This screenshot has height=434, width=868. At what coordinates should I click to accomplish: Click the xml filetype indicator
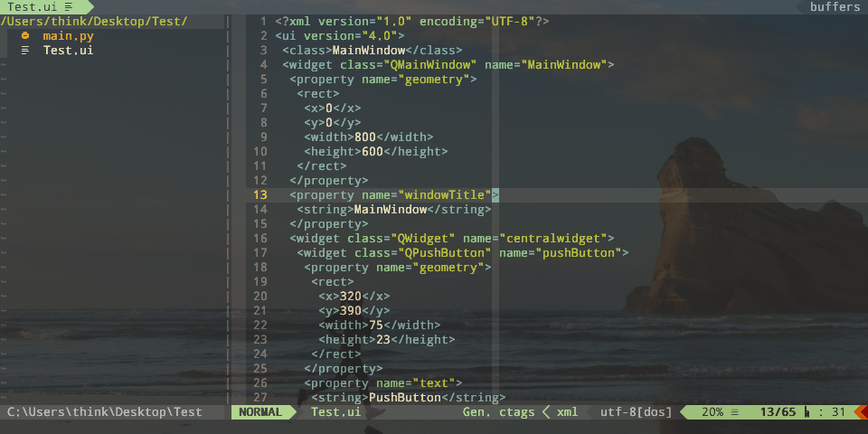tap(567, 412)
